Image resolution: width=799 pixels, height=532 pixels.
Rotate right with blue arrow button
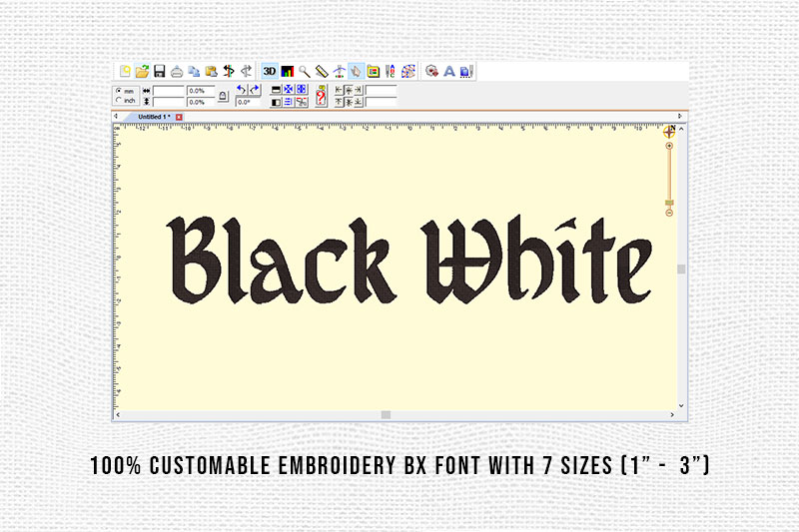255,90
